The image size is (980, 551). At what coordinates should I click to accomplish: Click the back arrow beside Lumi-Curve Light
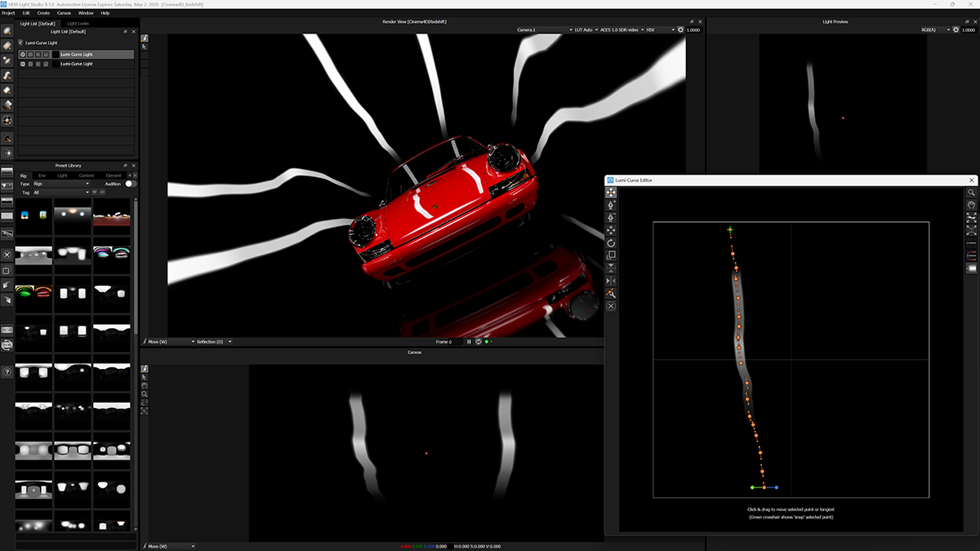(20, 42)
